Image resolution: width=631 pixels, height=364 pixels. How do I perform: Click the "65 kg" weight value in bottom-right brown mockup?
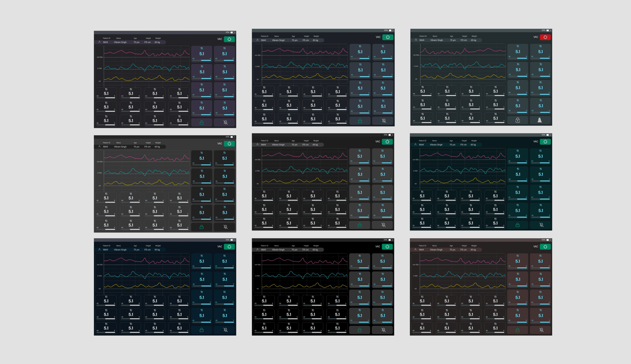pyautogui.click(x=473, y=250)
